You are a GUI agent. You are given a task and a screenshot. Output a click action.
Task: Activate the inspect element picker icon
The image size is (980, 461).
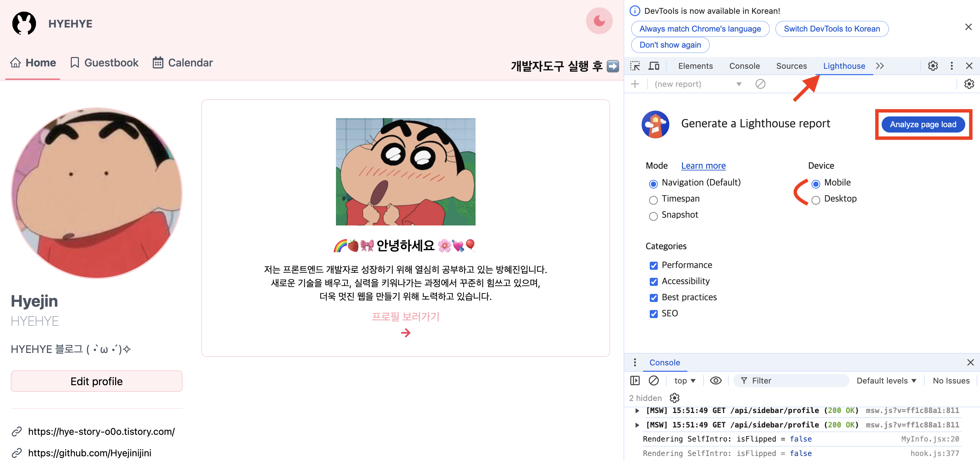click(635, 66)
